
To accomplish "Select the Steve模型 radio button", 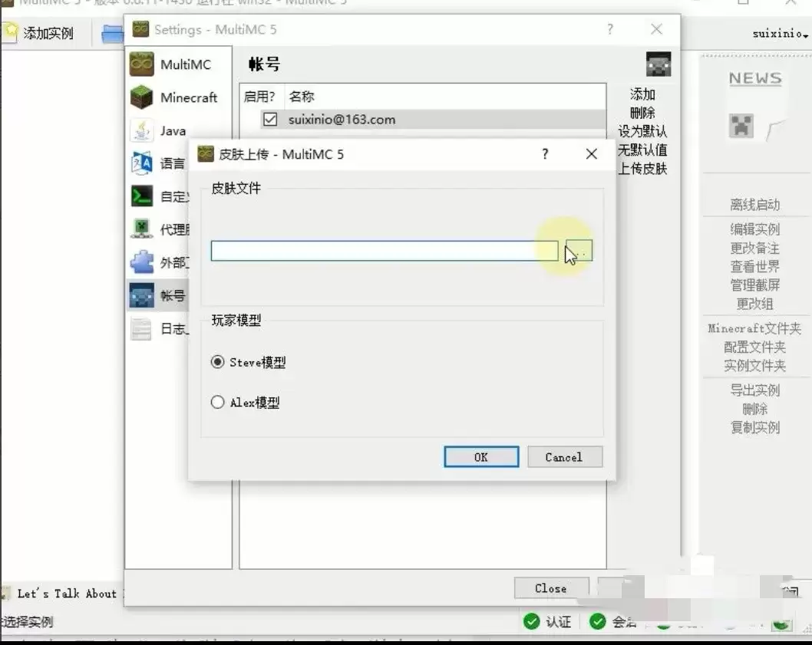I will click(x=218, y=362).
